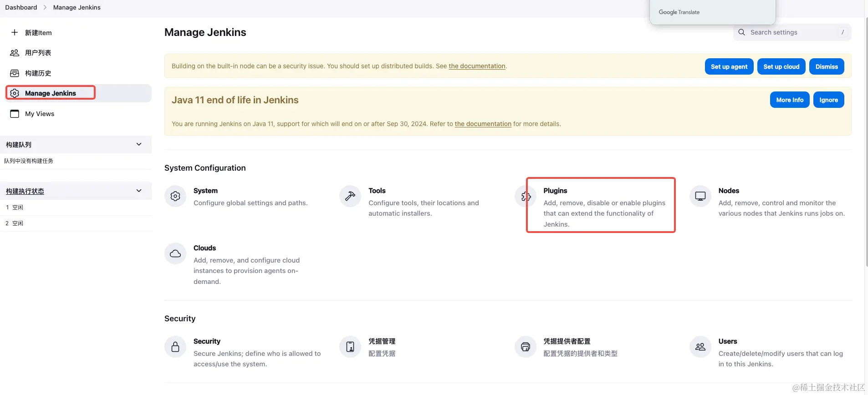The height and width of the screenshot is (395, 868).
Task: Navigate to Dashboard breadcrumb
Action: click(21, 7)
